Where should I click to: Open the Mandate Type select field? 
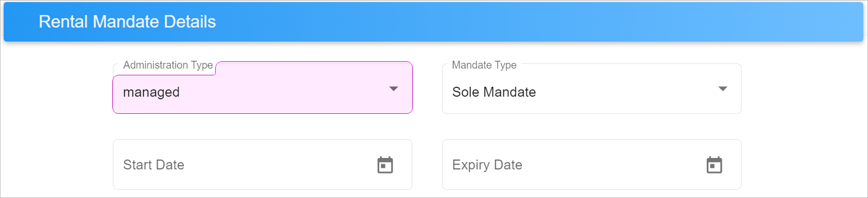pyautogui.click(x=591, y=88)
